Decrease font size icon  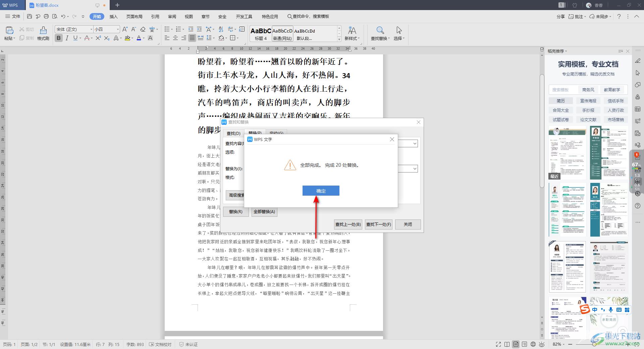pyautogui.click(x=133, y=29)
